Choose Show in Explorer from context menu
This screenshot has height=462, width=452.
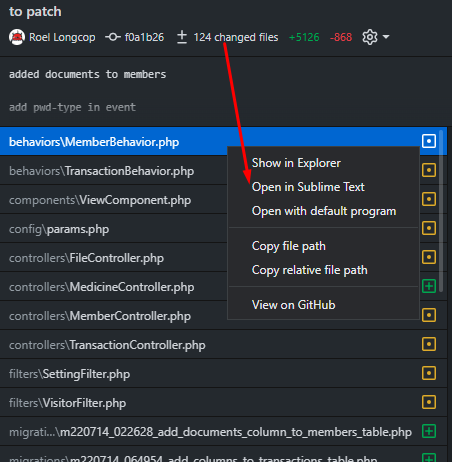click(x=323, y=163)
